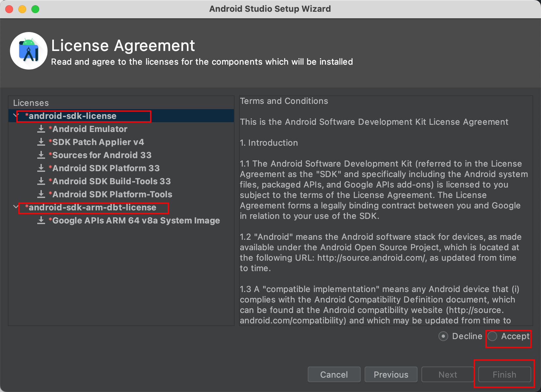Select the Accept radio button
This screenshot has width=541, height=392.
coord(492,336)
